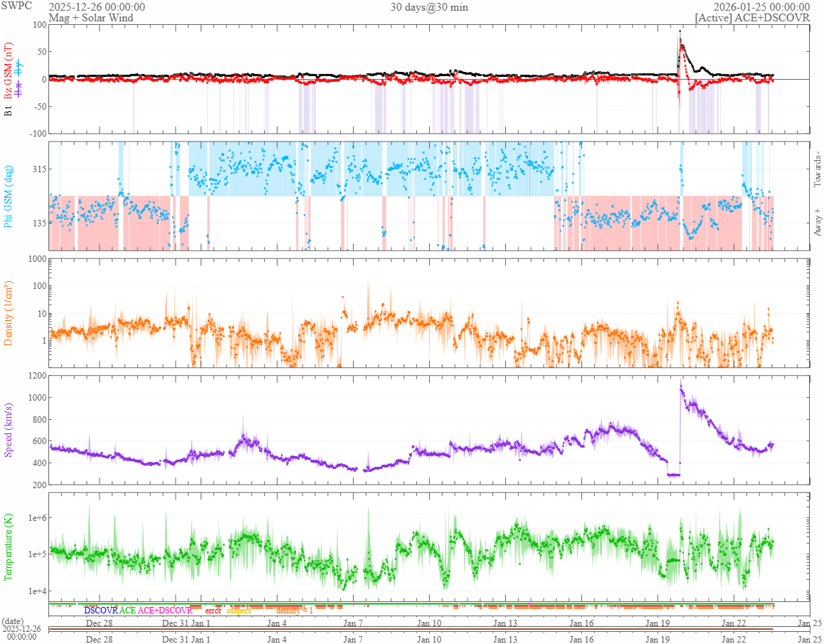Toggle the struck-through By series label
Image resolution: width=824 pixels, height=644 pixels.
(19, 68)
